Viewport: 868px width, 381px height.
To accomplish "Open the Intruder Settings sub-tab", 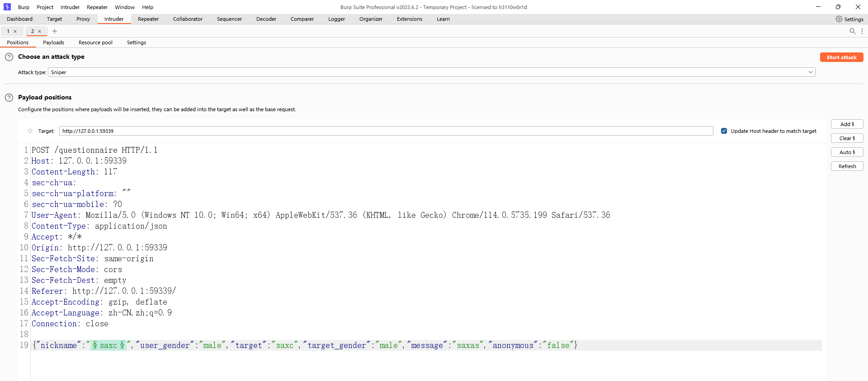I will coord(137,42).
